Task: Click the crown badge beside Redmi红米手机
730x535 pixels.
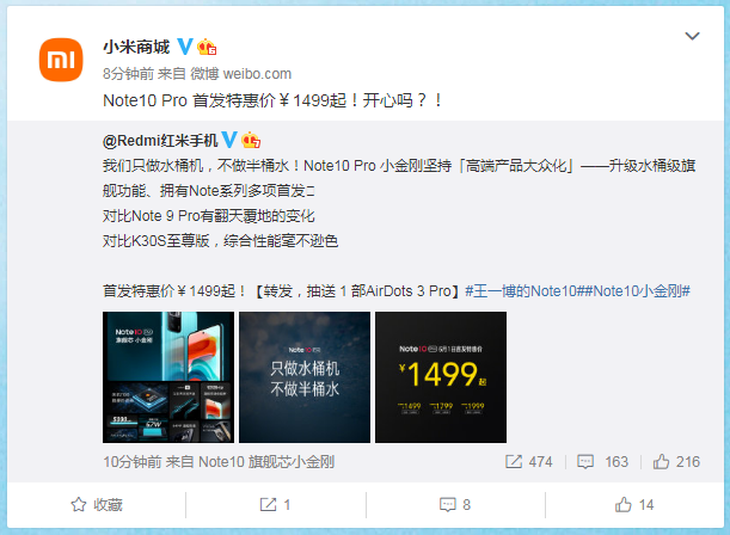Action: click(251, 140)
